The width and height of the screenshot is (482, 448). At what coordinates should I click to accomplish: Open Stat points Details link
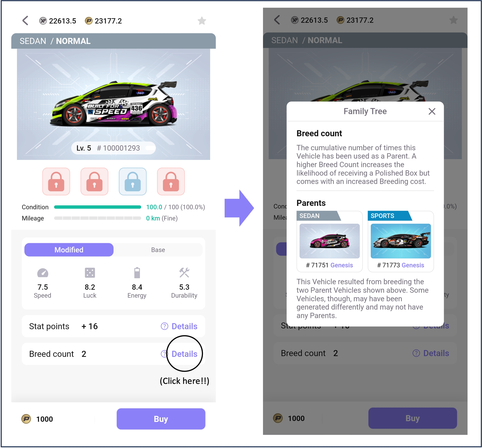tap(179, 326)
